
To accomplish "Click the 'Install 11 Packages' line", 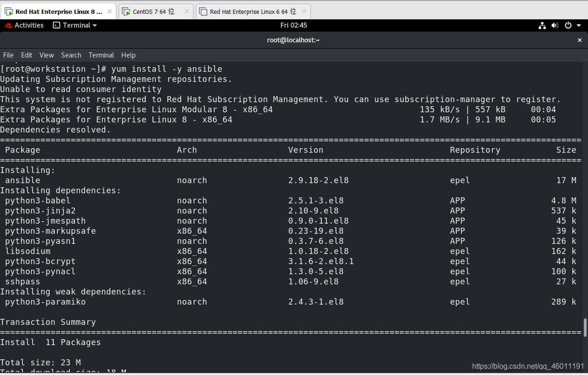I will 51,342.
